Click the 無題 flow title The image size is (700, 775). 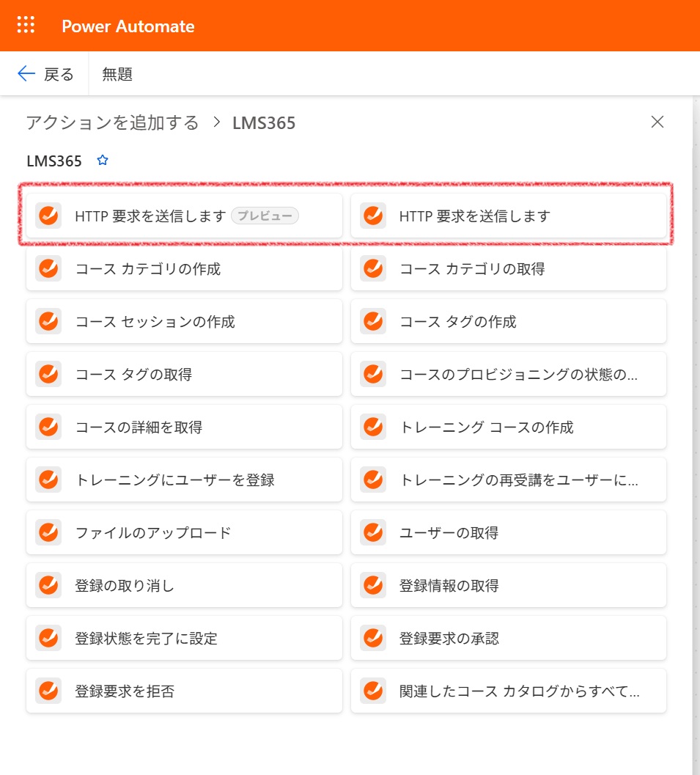(117, 74)
